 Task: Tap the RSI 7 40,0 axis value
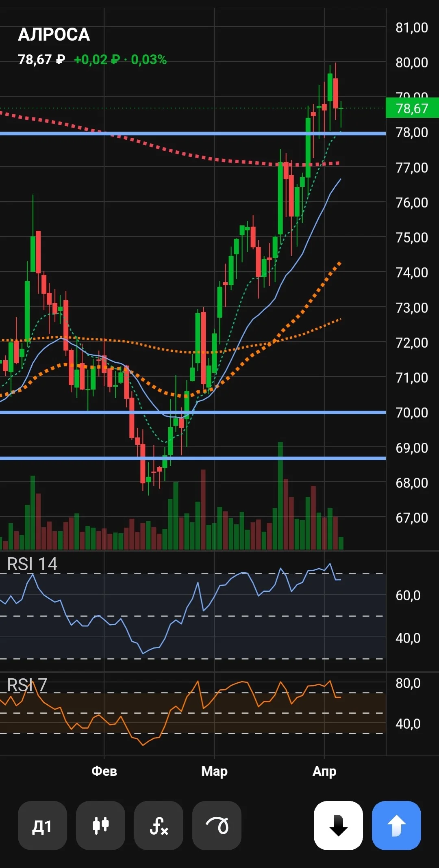(x=408, y=724)
